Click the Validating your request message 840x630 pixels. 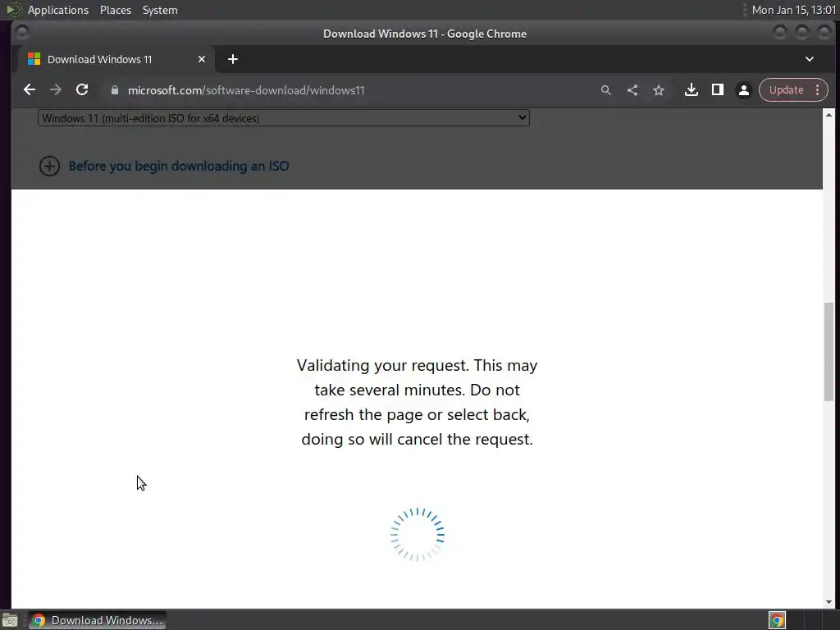click(x=417, y=402)
